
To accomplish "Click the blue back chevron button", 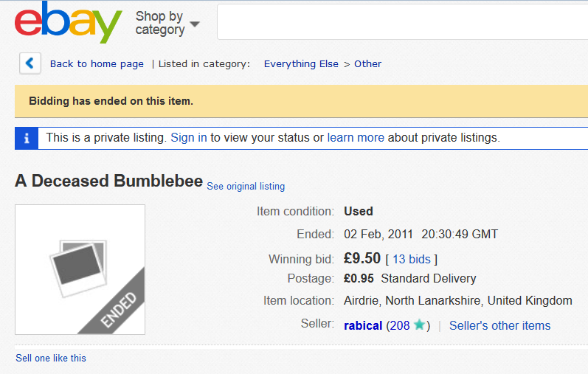I will pos(30,63).
